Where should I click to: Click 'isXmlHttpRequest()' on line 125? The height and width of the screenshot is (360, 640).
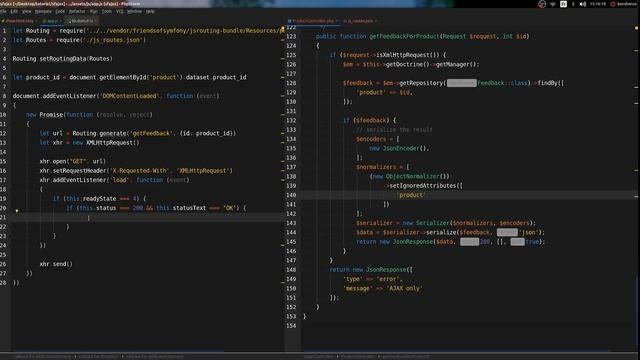[408, 55]
